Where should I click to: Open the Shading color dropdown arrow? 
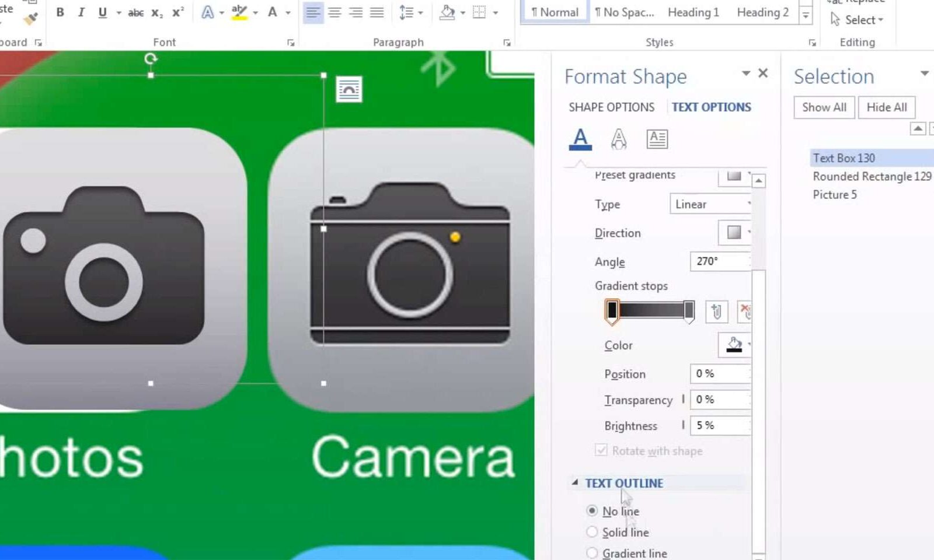[x=463, y=13]
